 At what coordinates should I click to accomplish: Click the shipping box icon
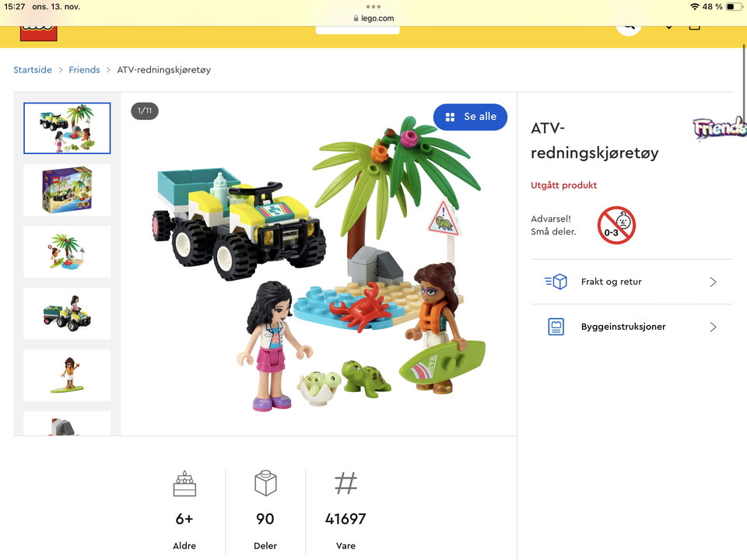(556, 282)
